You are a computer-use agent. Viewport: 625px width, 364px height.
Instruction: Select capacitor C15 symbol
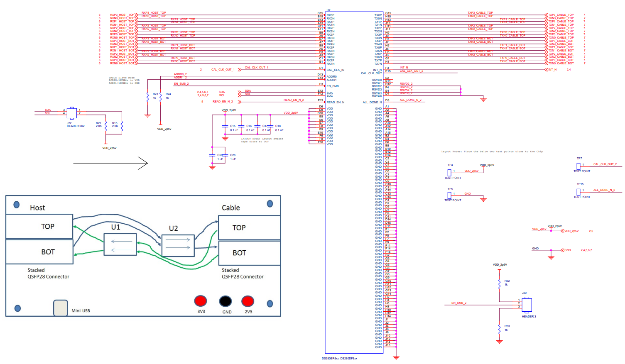pos(225,126)
